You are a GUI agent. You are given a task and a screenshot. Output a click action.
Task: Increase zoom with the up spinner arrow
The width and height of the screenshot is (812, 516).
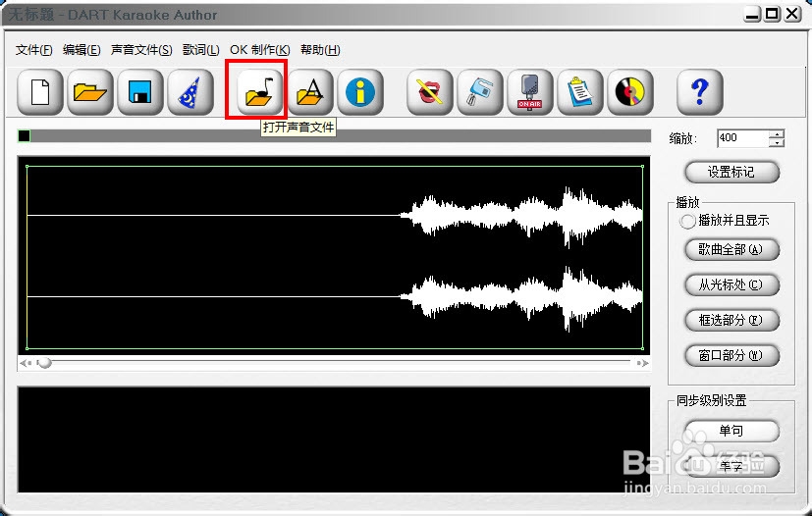pyautogui.click(x=777, y=133)
